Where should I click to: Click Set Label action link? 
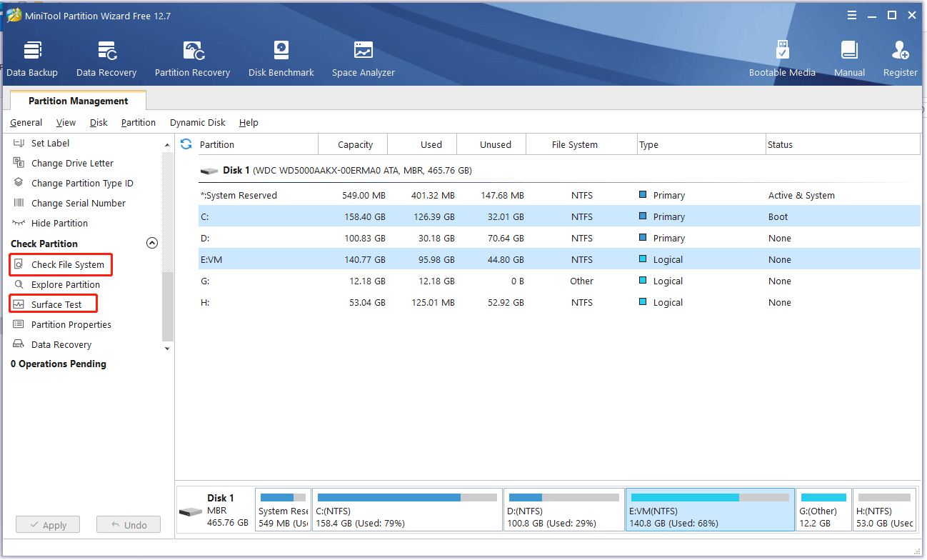pyautogui.click(x=50, y=144)
